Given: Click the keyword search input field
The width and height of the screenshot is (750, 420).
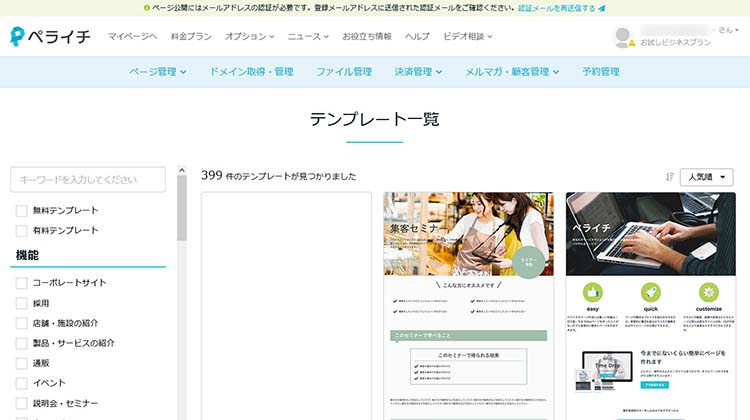Looking at the screenshot, I should point(88,179).
